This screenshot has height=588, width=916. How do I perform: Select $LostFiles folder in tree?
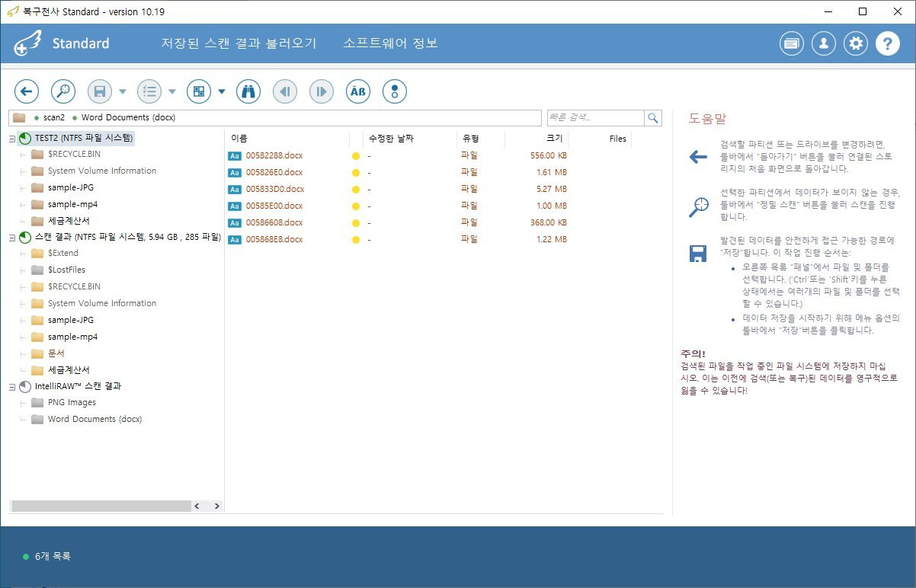(x=66, y=270)
